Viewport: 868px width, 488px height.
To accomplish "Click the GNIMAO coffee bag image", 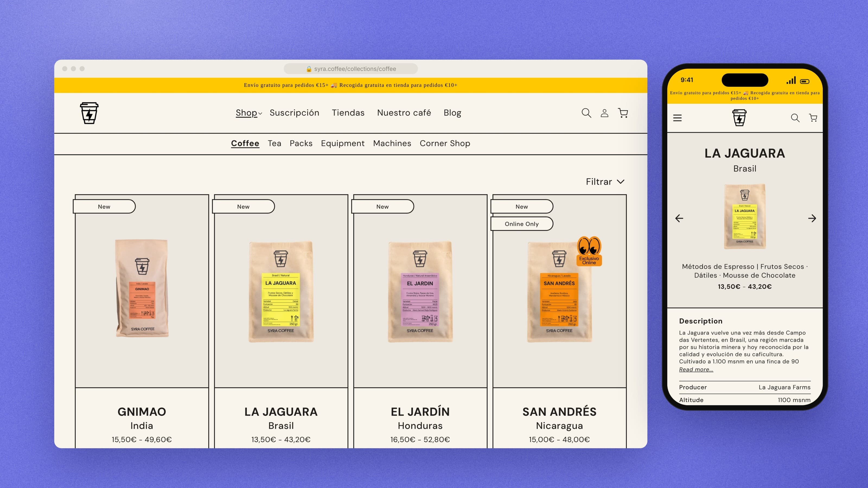I will pos(142,288).
